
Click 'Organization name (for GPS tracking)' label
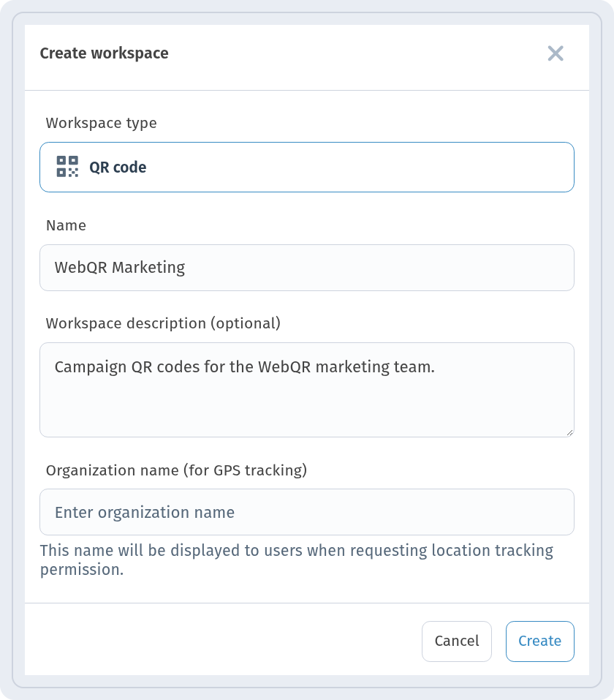coord(177,470)
